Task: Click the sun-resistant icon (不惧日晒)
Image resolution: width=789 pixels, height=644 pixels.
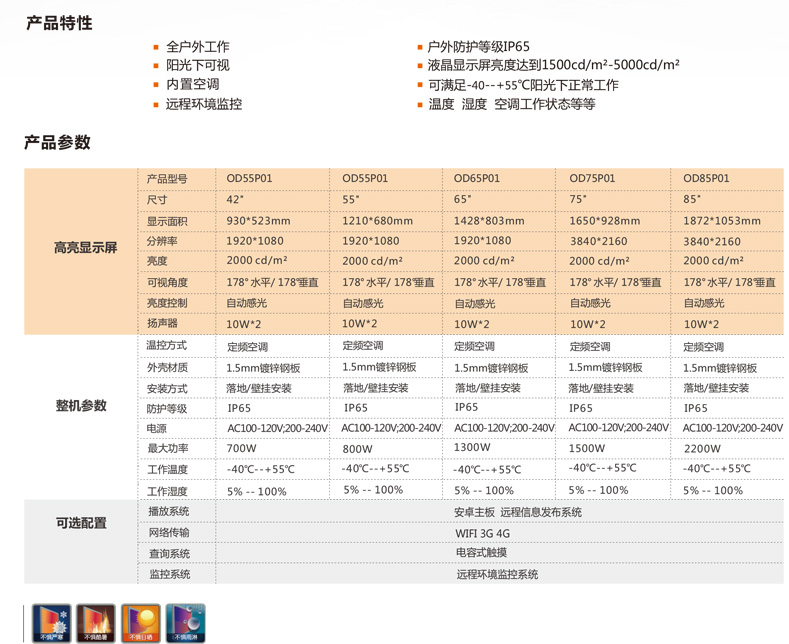Action: 141,622
